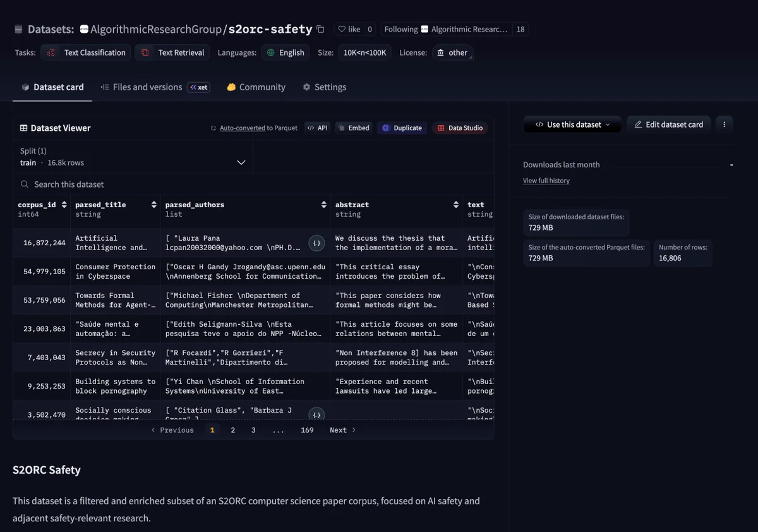Click abstract cell "This critical essay"

397,272
